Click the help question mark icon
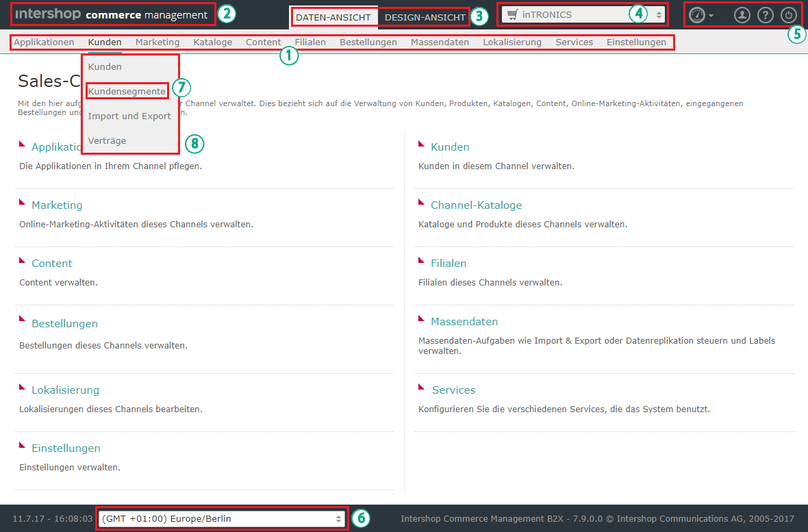This screenshot has width=808, height=532. coord(765,15)
